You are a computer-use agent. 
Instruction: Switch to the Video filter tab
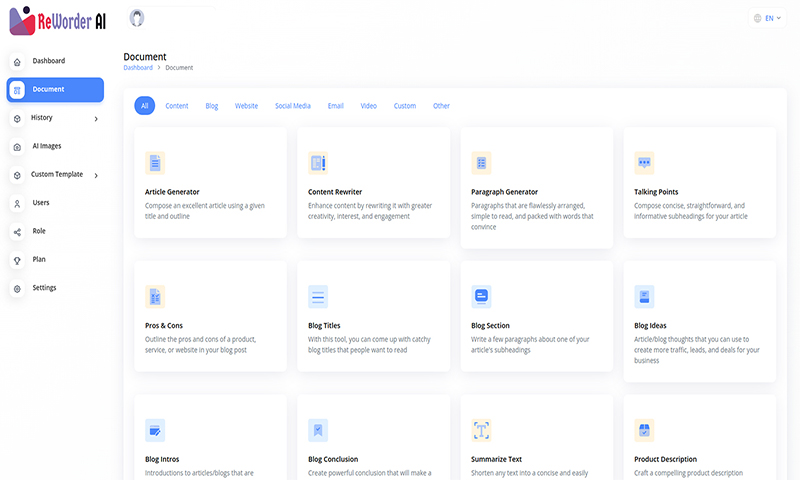369,106
